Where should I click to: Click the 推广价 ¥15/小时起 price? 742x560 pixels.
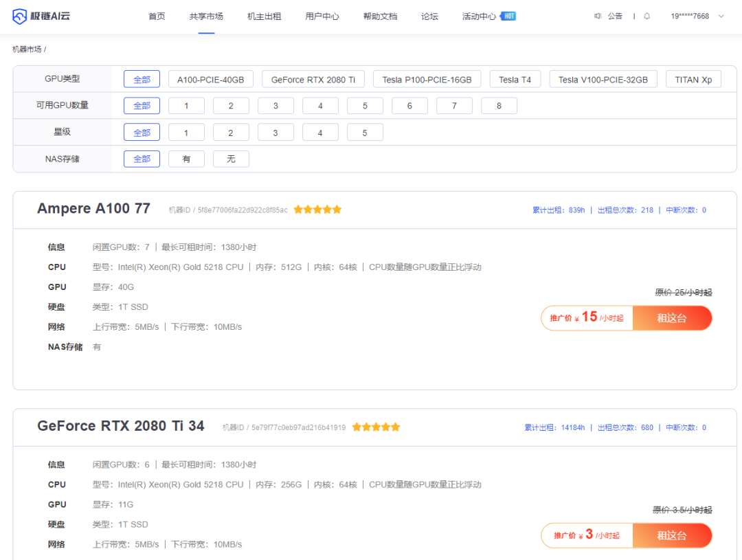pos(587,317)
